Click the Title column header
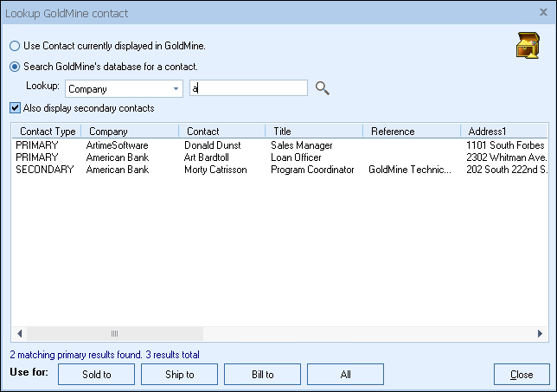The image size is (557, 392). (x=314, y=132)
